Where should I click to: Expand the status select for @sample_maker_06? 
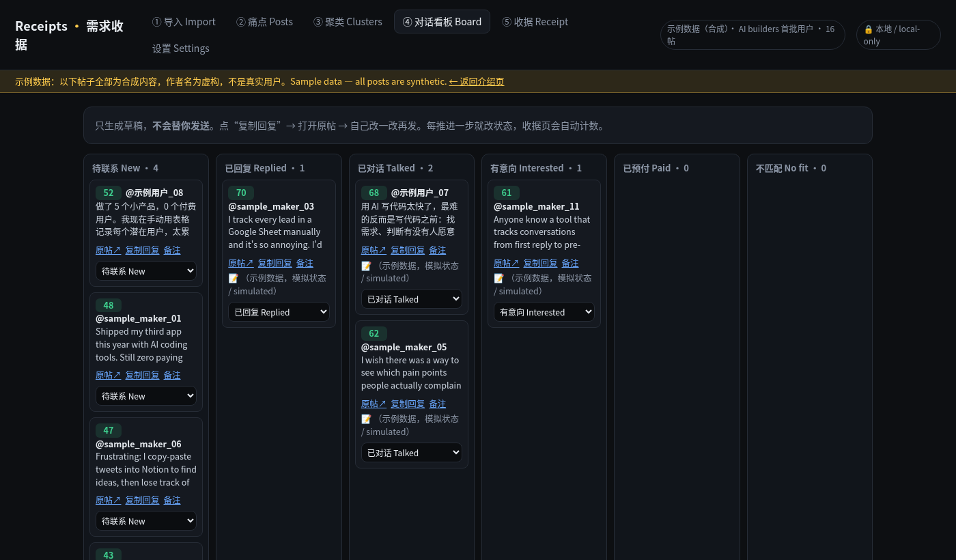coord(146,521)
